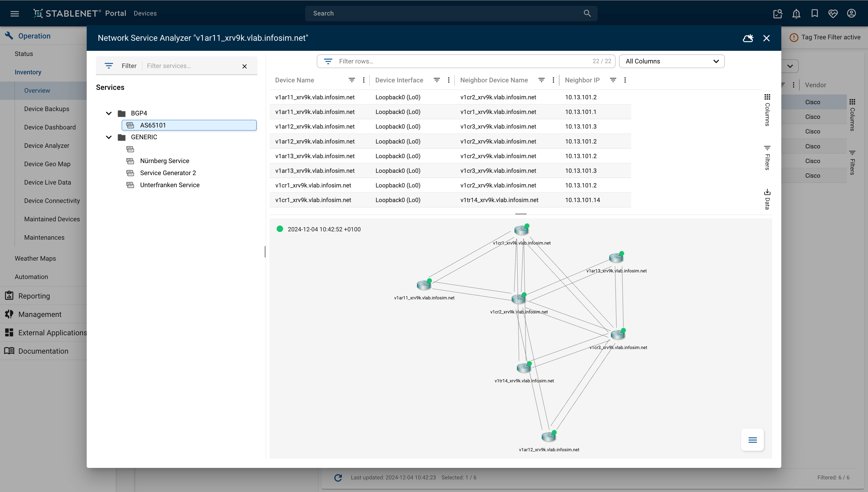Open the health status heart icon
The width and height of the screenshot is (868, 492).
pyautogui.click(x=833, y=13)
